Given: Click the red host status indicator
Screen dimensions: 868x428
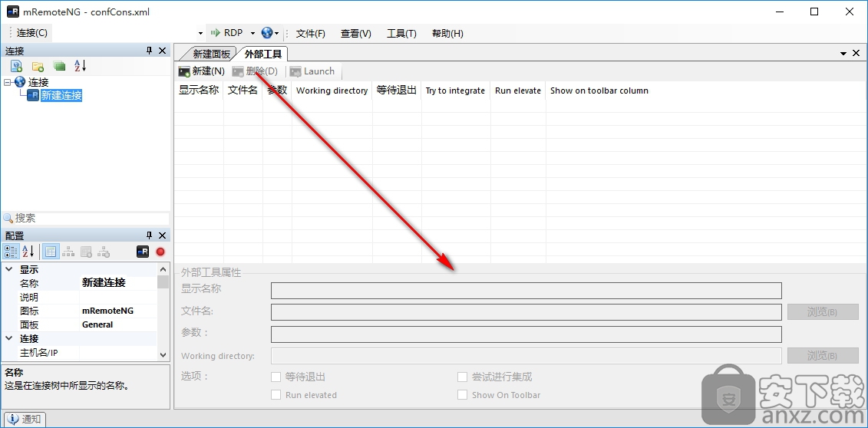Looking at the screenshot, I should point(160,252).
